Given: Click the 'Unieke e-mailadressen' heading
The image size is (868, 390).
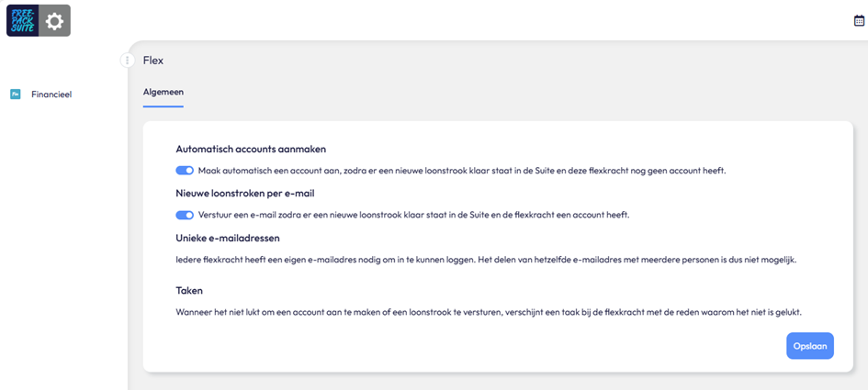Looking at the screenshot, I should coord(228,239).
